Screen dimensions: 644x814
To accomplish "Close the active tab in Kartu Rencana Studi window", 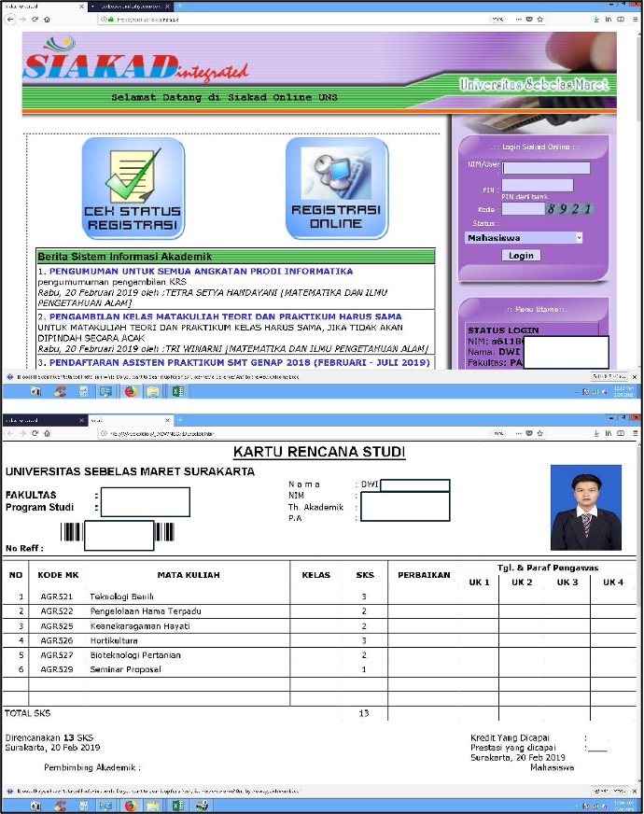I will (x=167, y=420).
